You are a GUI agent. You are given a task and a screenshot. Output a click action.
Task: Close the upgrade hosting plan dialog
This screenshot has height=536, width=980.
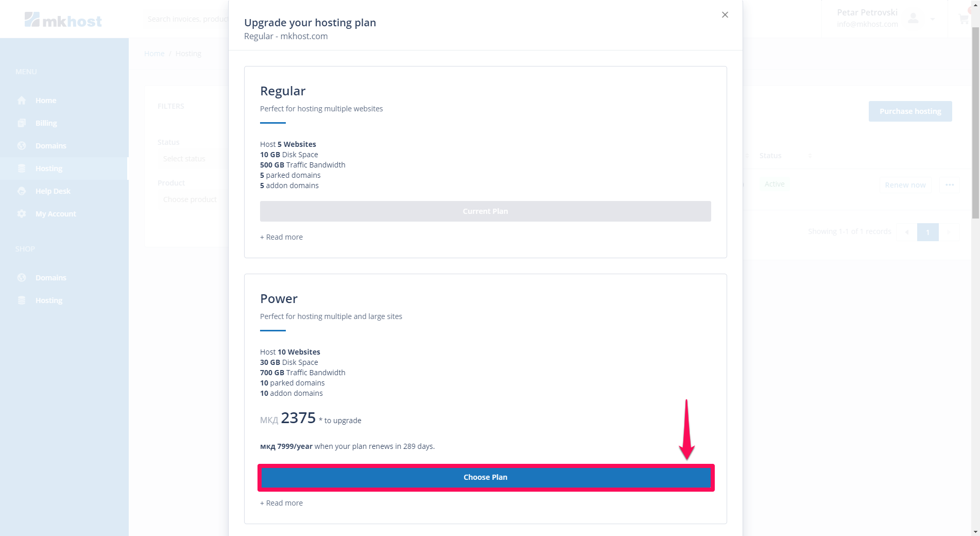725,15
